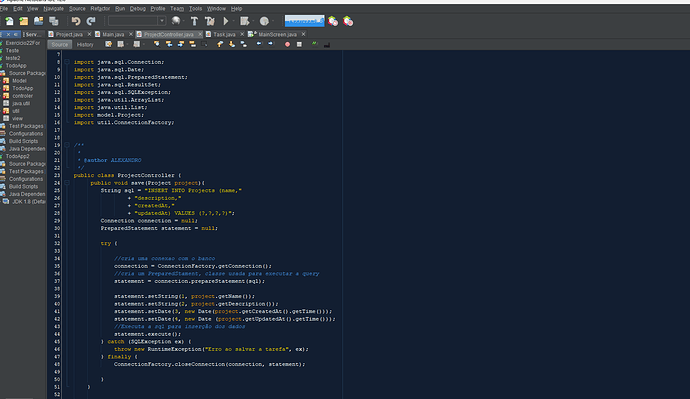Click the Debug Project toolbar icon
The height and width of the screenshot is (399, 690).
coord(245,21)
